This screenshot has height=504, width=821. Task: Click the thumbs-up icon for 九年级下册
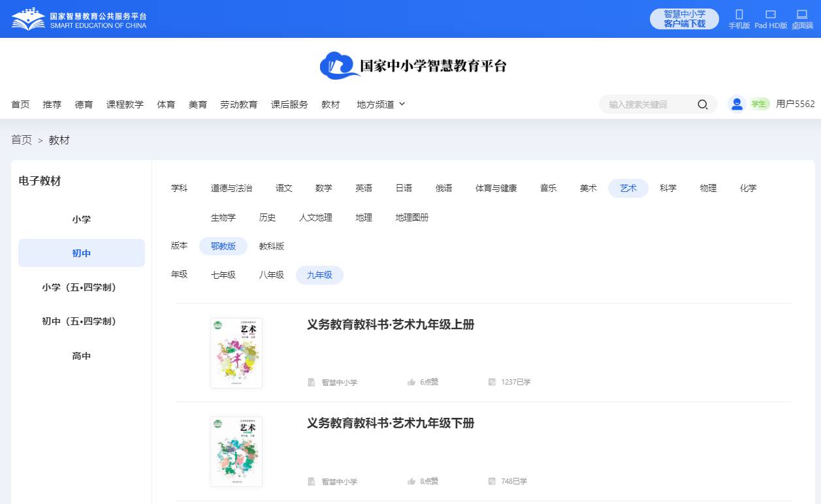tap(411, 481)
